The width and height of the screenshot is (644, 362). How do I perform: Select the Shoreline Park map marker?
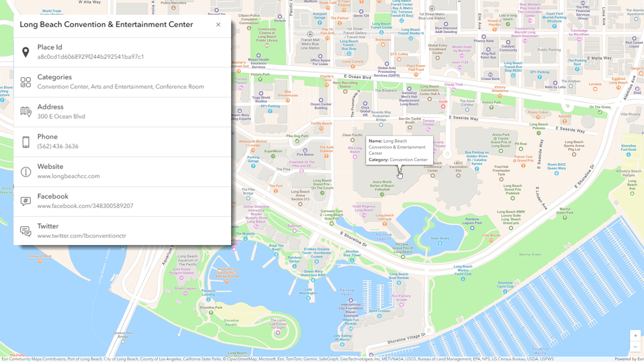point(211,312)
